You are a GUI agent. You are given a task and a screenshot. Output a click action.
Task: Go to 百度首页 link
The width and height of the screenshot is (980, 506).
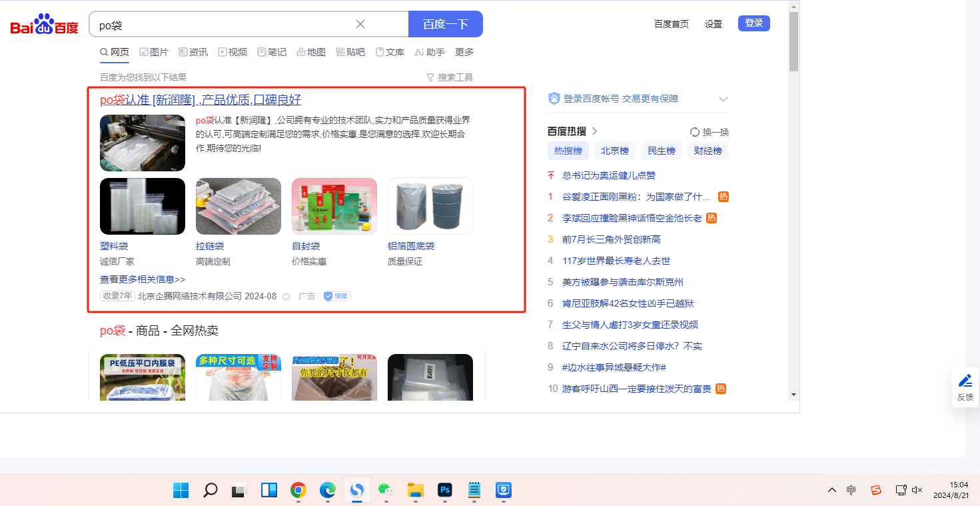coord(672,24)
